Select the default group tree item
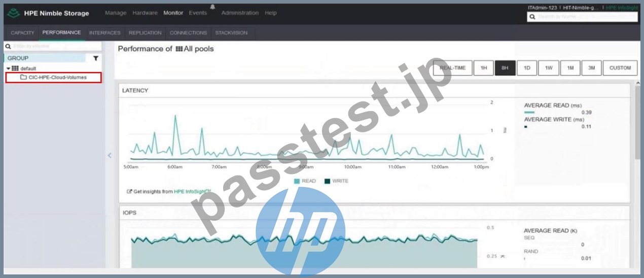The width and height of the screenshot is (644, 278). [28, 68]
